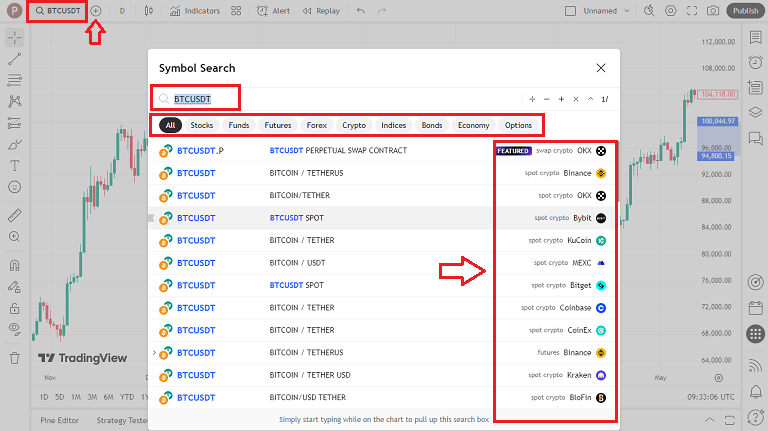The image size is (768, 431).
Task: Select the Crypto filter tab
Action: tap(354, 125)
